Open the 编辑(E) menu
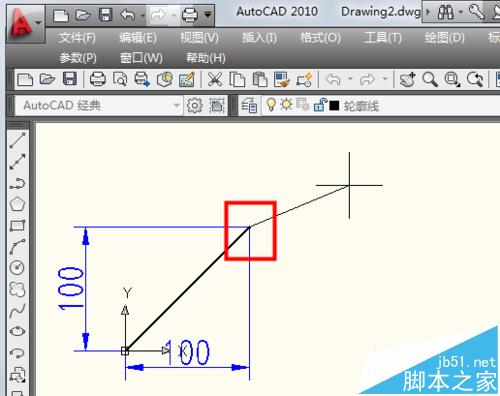500x396 pixels. 138,38
